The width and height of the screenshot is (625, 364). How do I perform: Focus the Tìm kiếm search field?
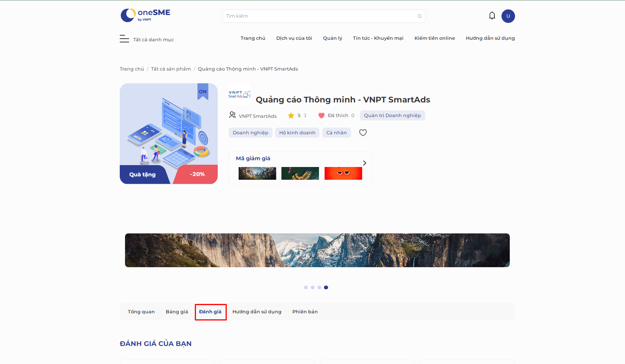(324, 16)
